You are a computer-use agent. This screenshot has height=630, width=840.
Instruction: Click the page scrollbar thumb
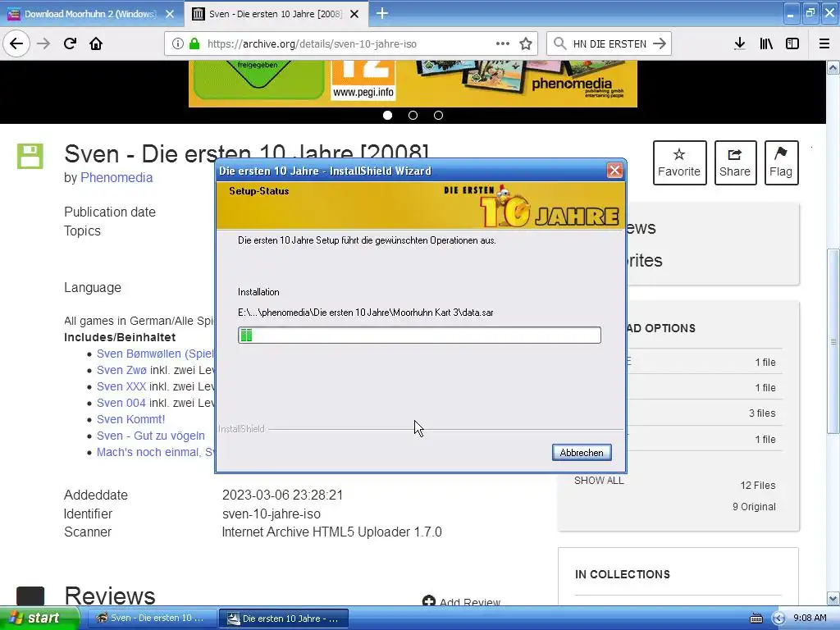pyautogui.click(x=833, y=341)
